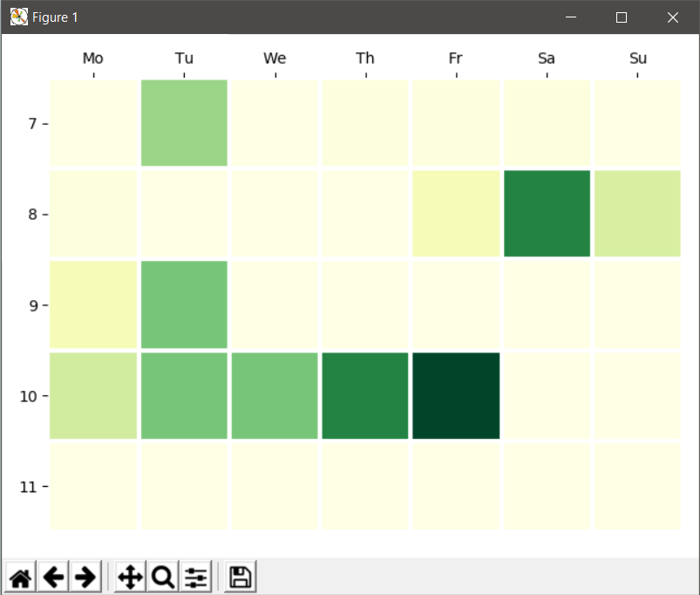Toggle the Pan/Zoom tool on
Viewport: 700px width, 595px height.
click(129, 577)
